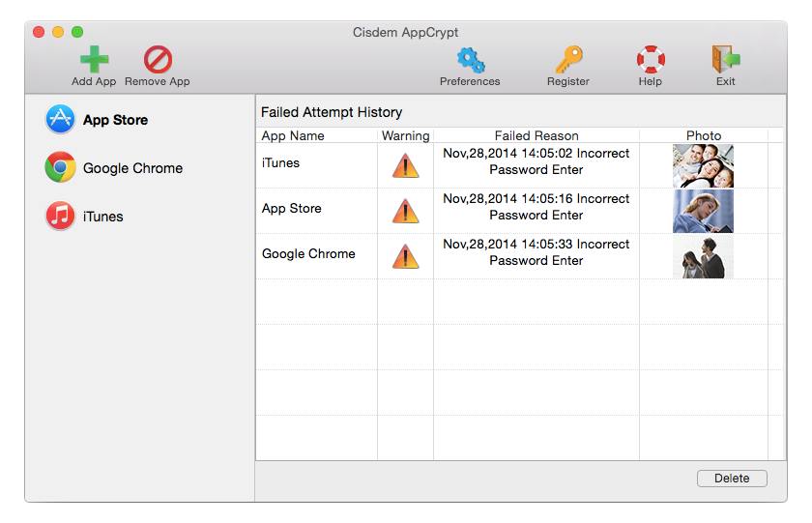Select iTunes label in the sidebar
The width and height of the screenshot is (812, 523).
pyautogui.click(x=103, y=217)
